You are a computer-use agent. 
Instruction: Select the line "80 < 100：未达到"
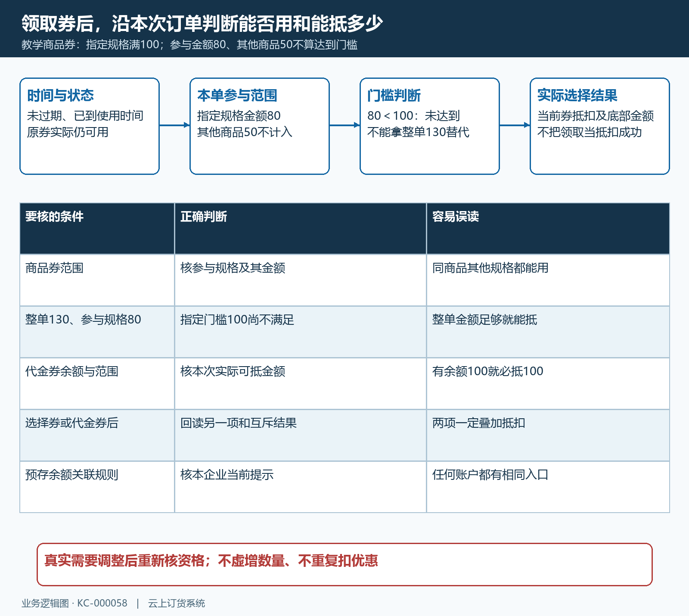tap(413, 115)
